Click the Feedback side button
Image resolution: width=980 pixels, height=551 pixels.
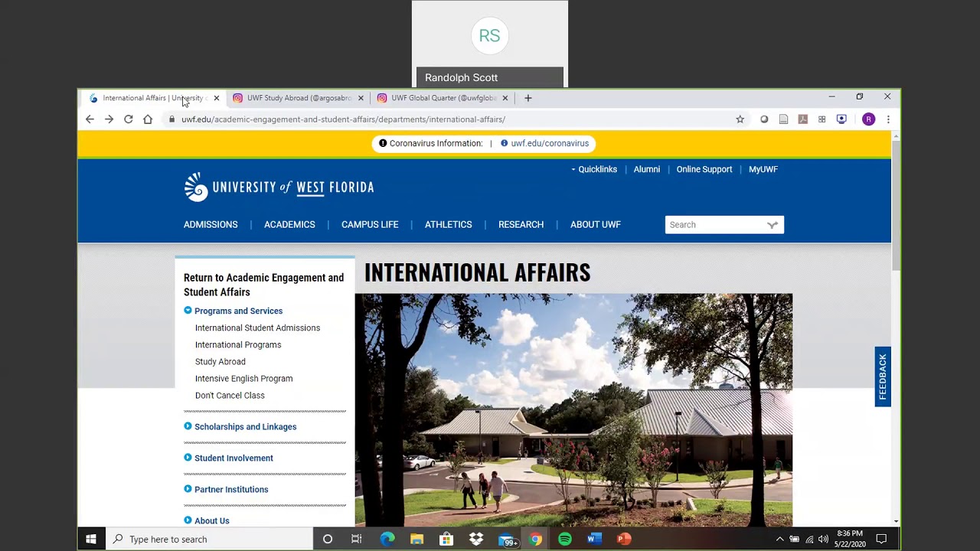883,377
